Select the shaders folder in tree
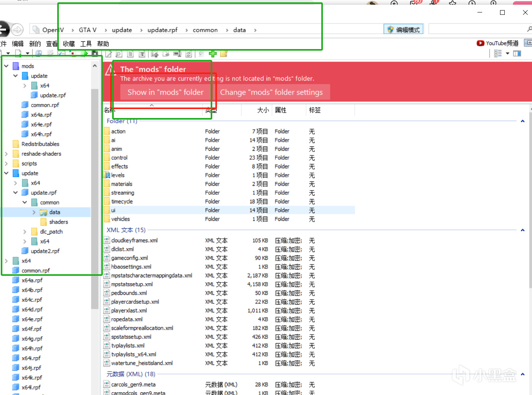 [x=58, y=222]
